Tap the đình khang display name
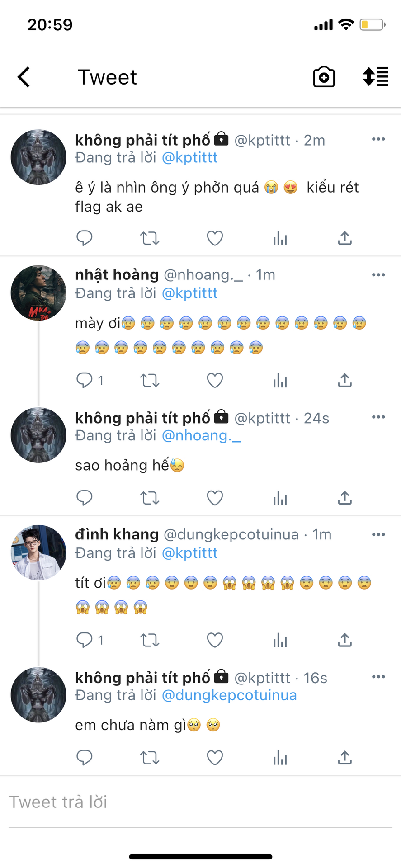Viewport: 401px width, 868px height. point(117,534)
